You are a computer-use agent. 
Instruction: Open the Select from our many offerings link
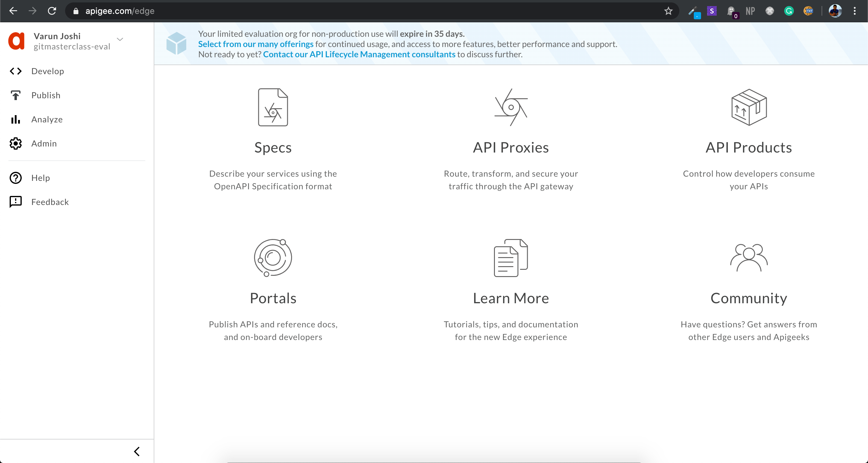255,44
